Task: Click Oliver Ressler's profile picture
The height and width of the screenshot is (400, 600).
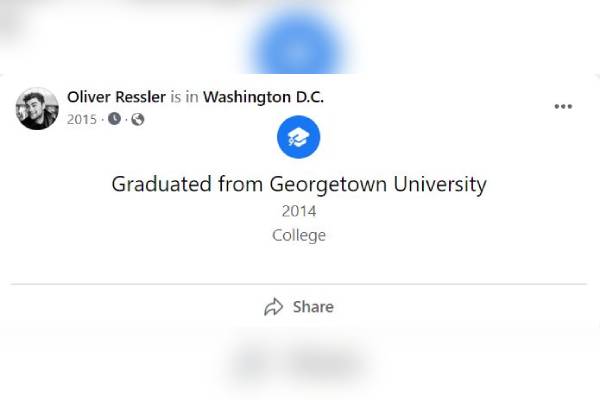Action: pyautogui.click(x=37, y=108)
